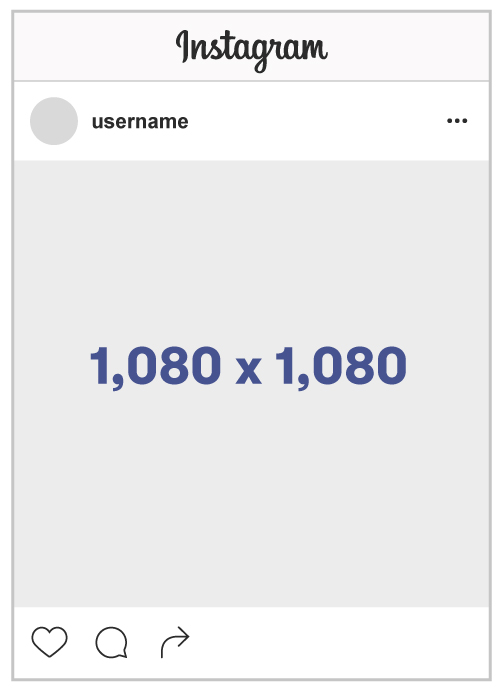
Task: Open comments via the speech bubble icon
Action: 111,642
